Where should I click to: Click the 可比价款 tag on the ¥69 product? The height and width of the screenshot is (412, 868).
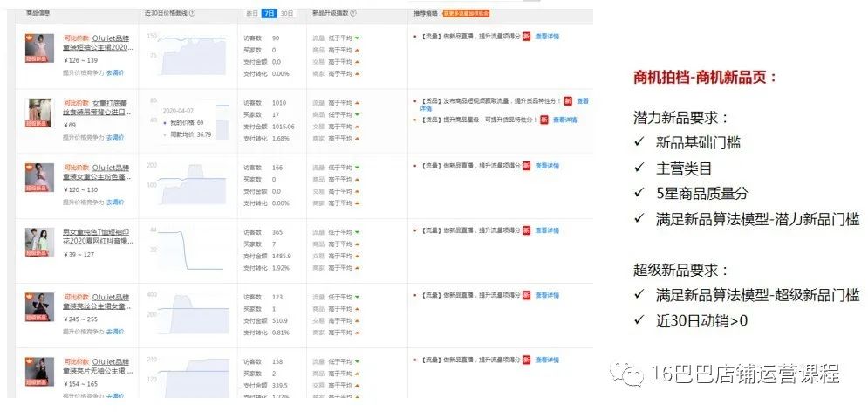77,103
